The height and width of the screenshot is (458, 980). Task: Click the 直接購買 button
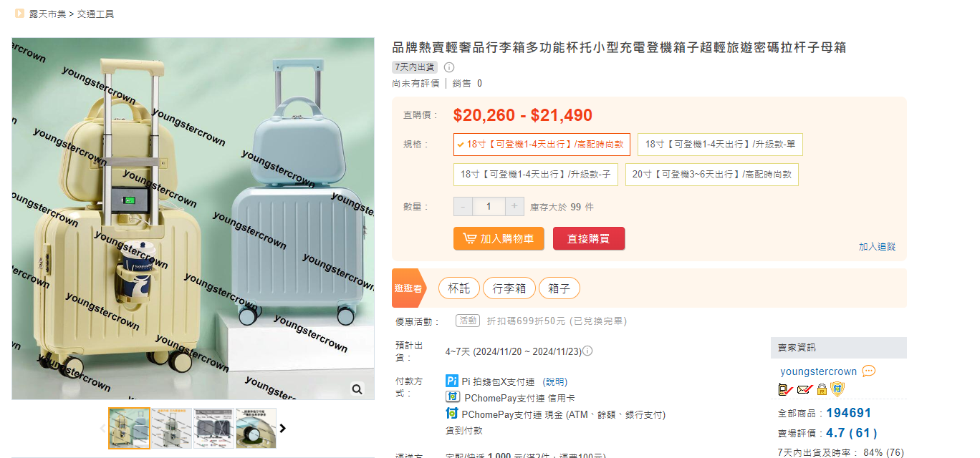point(589,239)
